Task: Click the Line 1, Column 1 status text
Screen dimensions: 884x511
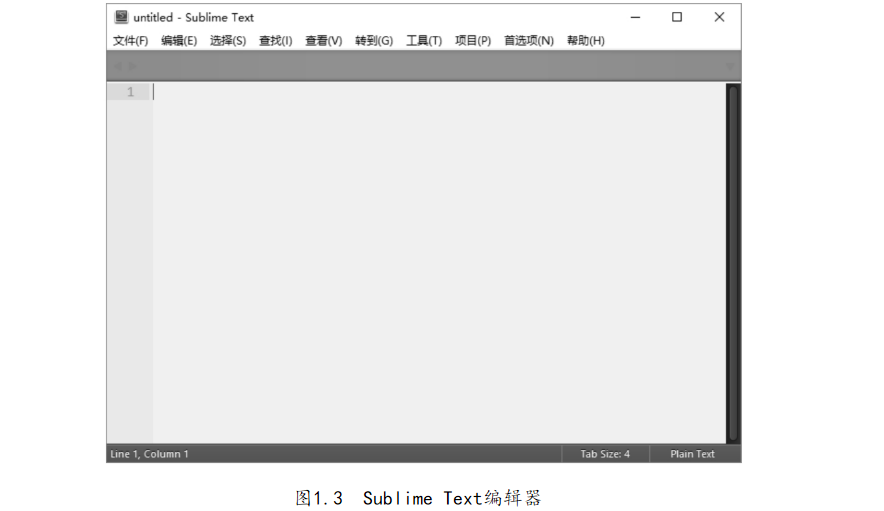Action: (149, 454)
